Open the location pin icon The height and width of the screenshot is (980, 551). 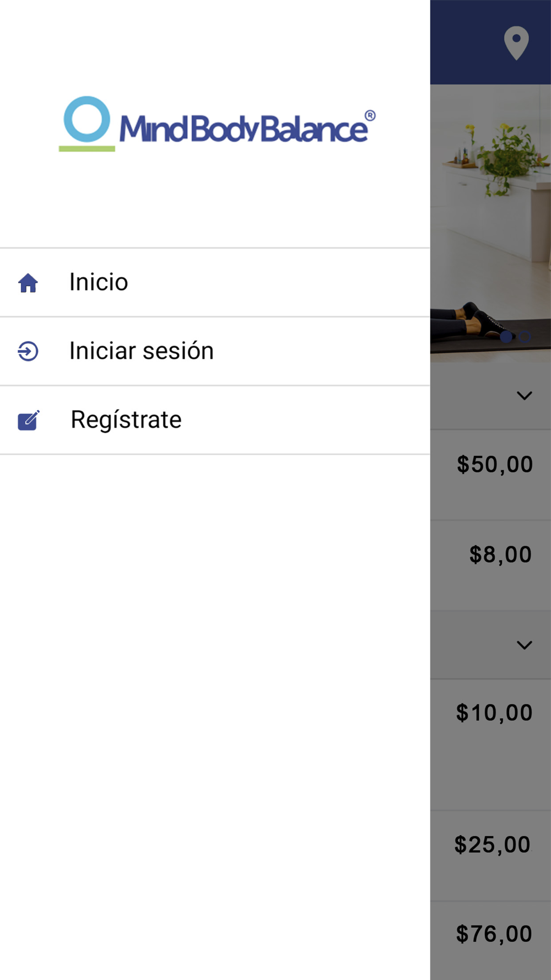click(x=516, y=43)
